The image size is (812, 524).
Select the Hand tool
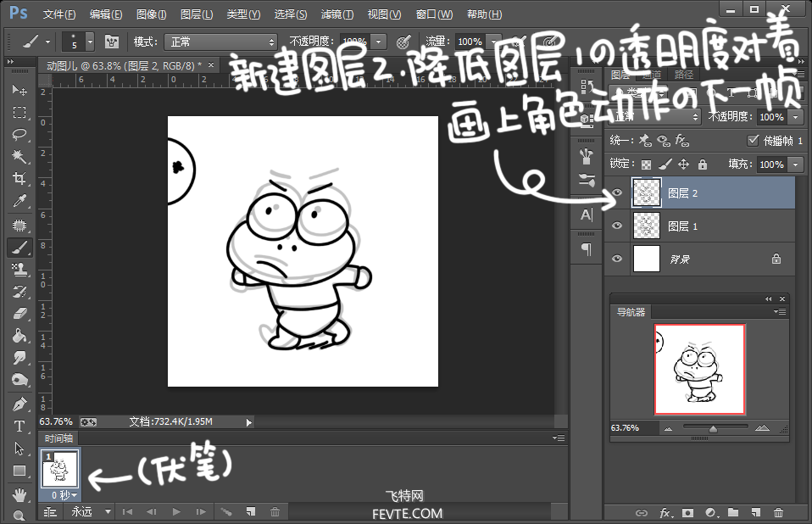click(19, 494)
